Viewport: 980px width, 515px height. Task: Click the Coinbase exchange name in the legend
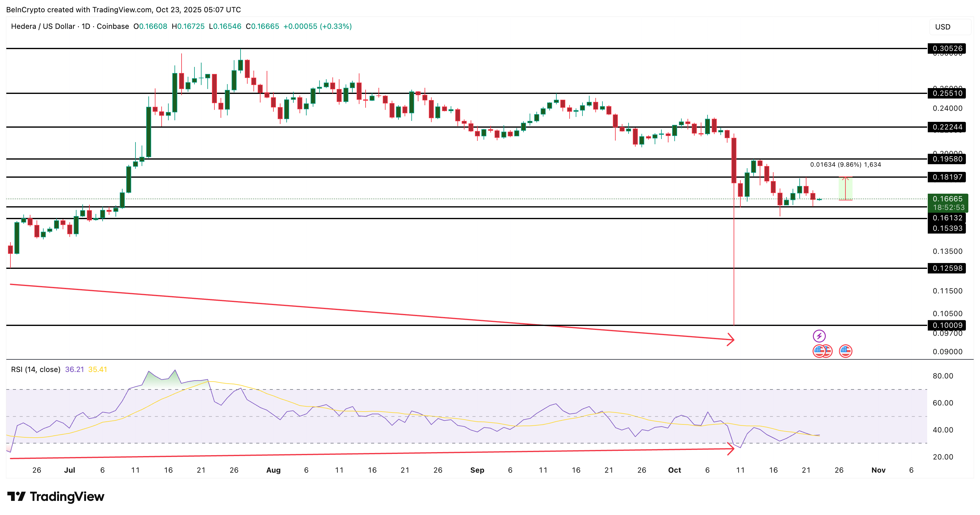111,27
